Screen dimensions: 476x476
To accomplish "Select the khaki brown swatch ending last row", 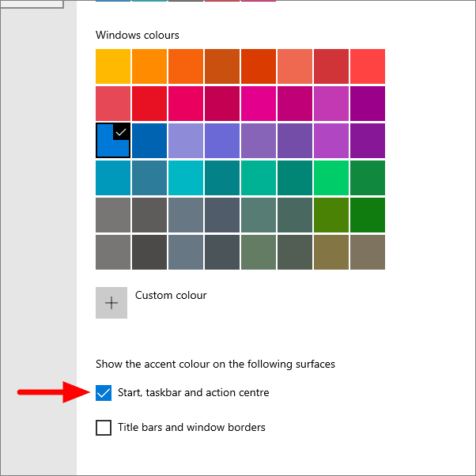I will click(x=368, y=252).
